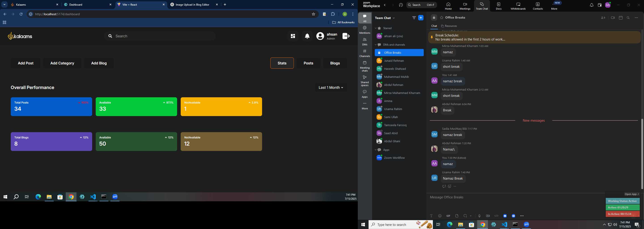The width and height of the screenshot is (644, 229).
Task: Open Zoom Whiteboards tab
Action: click(518, 6)
